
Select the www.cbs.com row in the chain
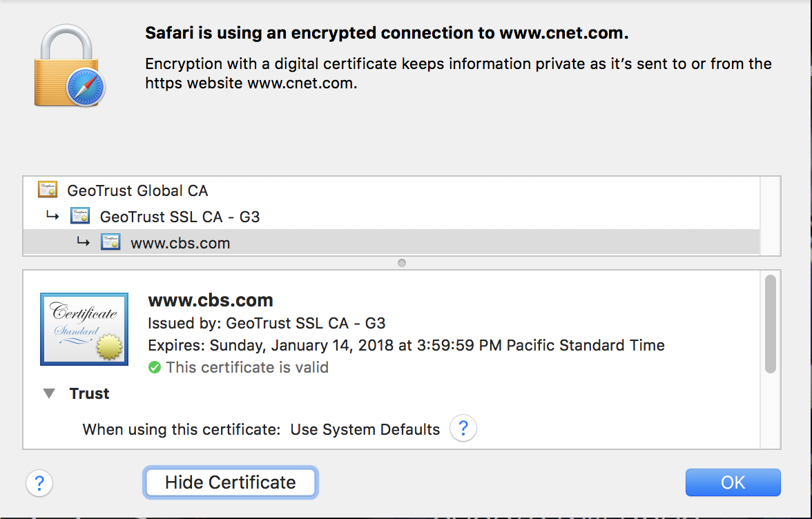click(180, 243)
